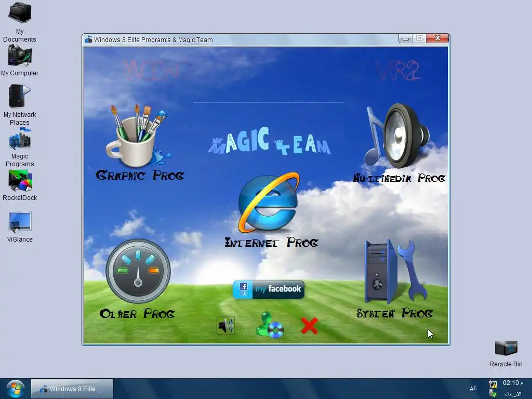The image size is (532, 399).
Task: Click the red X exit icon
Action: (309, 326)
